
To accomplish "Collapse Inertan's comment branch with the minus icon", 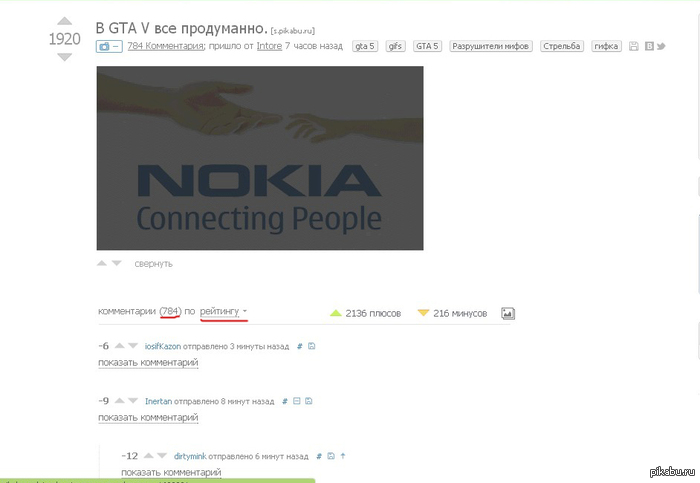I will 296,401.
